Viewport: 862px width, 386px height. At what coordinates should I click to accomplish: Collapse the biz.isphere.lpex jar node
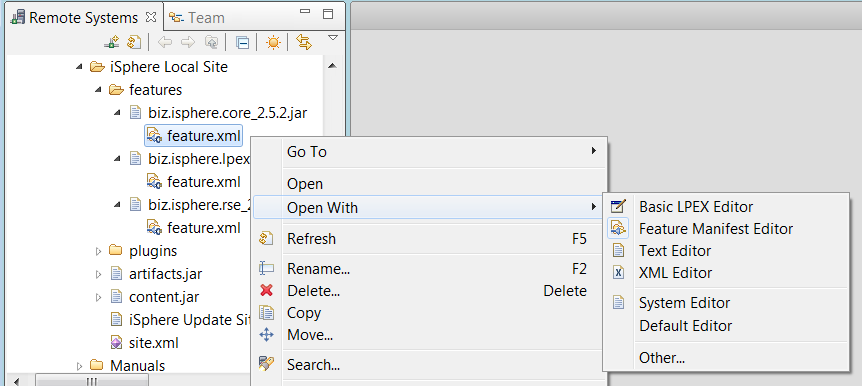[x=118, y=159]
